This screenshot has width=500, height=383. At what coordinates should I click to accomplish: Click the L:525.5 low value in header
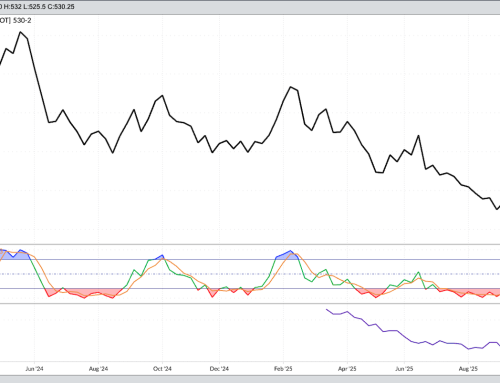tap(35, 7)
